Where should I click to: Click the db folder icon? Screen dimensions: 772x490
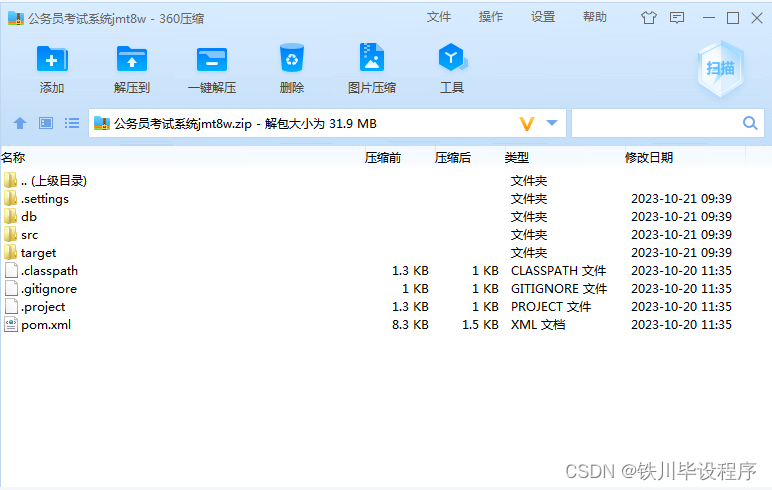coord(10,216)
